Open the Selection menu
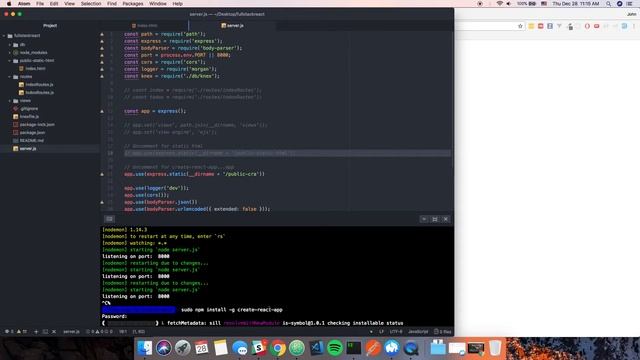Image resolution: width=640 pixels, height=360 pixels. [x=91, y=4]
